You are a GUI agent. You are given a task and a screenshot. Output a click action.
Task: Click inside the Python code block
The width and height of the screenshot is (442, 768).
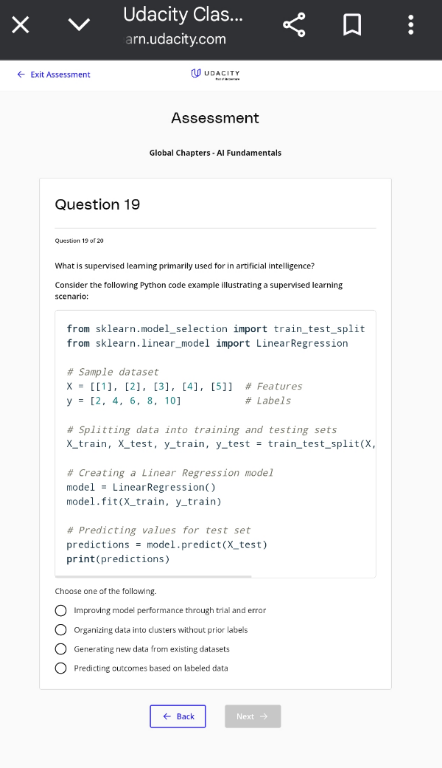pos(216,444)
